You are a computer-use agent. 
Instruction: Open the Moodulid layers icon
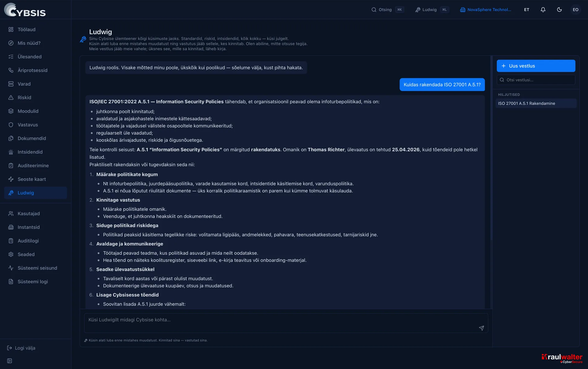point(11,111)
